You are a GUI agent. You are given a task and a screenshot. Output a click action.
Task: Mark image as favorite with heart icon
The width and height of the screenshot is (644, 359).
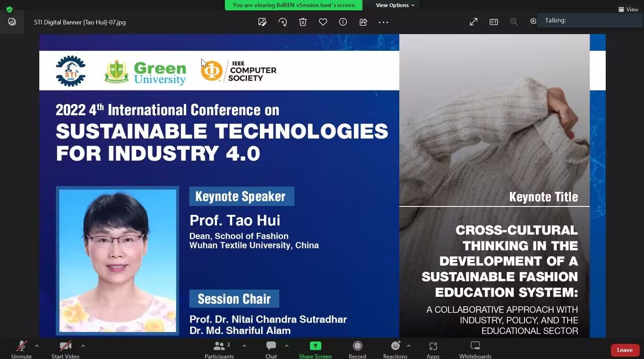coord(323,22)
